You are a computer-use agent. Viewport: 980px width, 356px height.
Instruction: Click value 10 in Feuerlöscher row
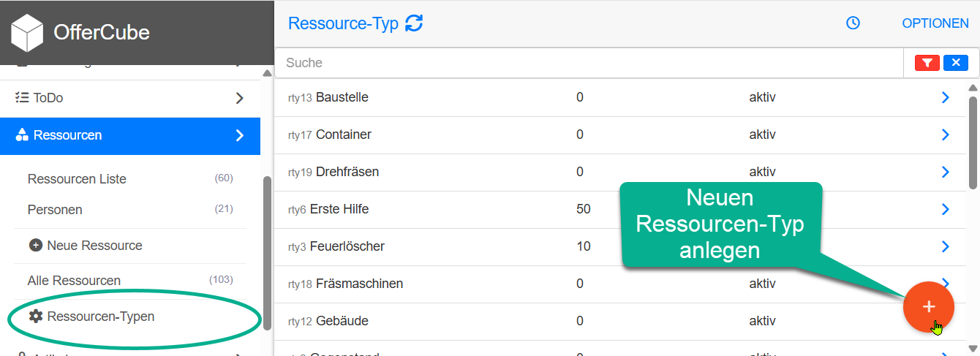[583, 246]
